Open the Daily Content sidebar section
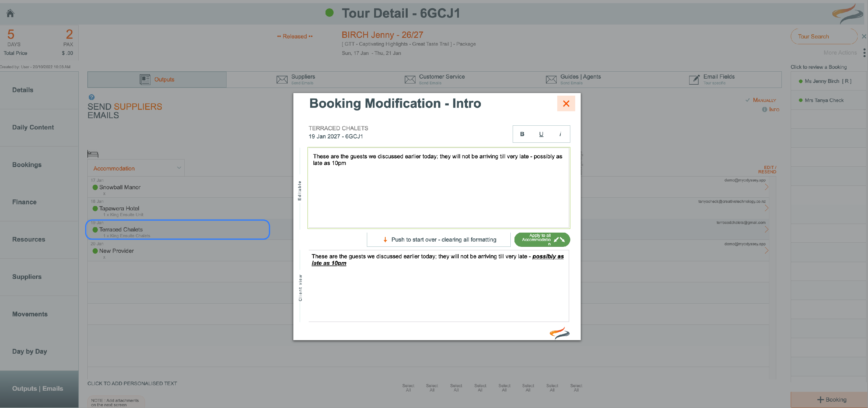 (x=33, y=127)
